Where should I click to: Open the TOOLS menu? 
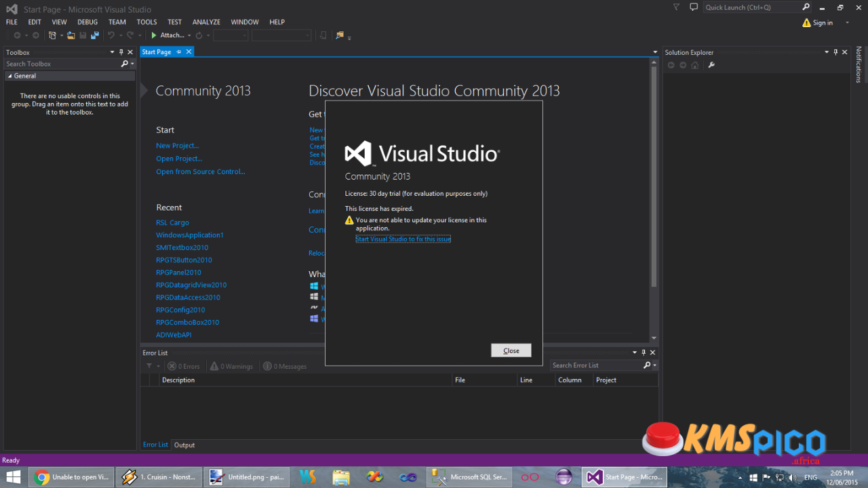point(146,22)
